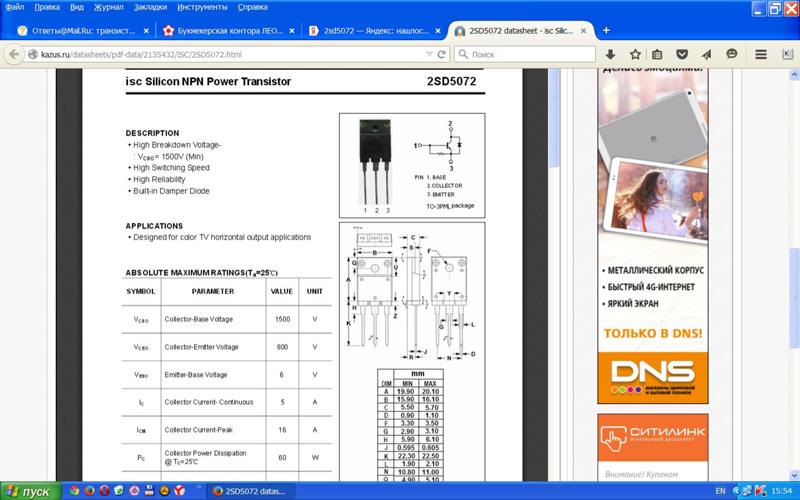Viewport: 800px width, 500px height.
Task: Open the Инструменты menu
Action: [202, 7]
